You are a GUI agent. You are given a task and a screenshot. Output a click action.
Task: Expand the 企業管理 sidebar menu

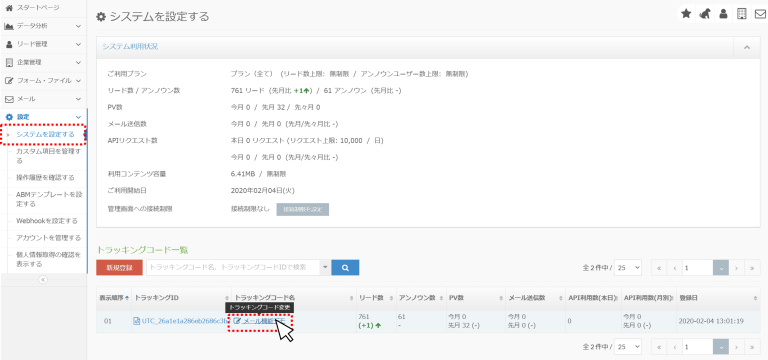click(43, 62)
